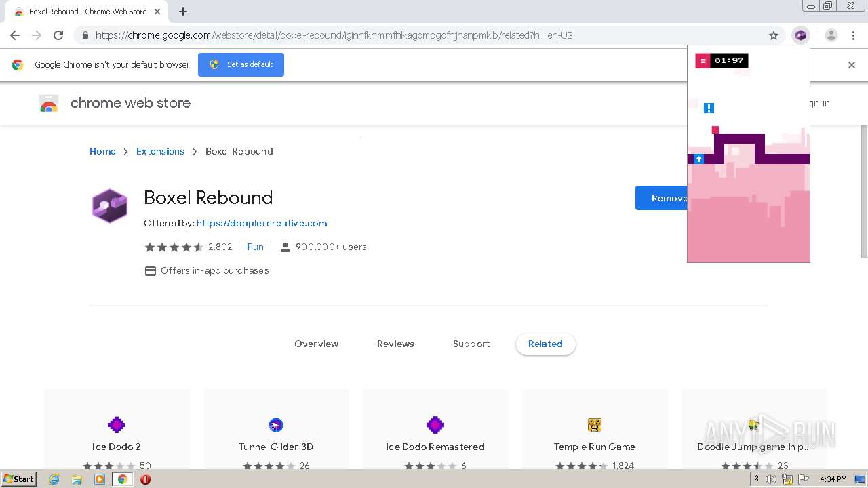Go to the Extensions breadcrumb link

160,151
